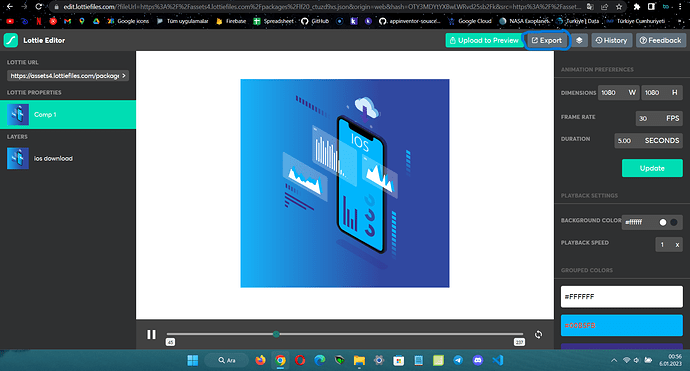Screen dimensions: 690x371
Task: Select the ios download layer
Action: point(68,158)
